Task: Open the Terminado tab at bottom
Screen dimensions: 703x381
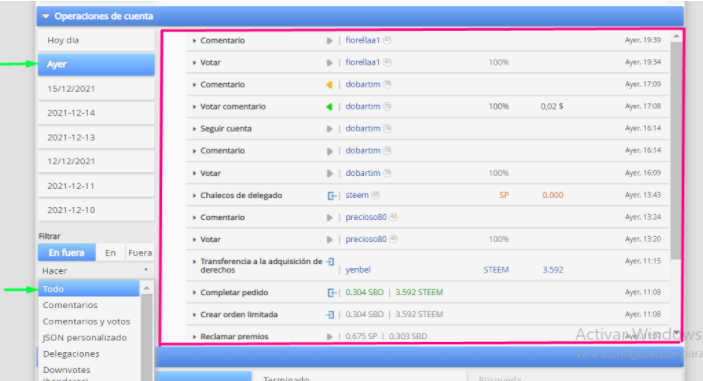Action: (286, 378)
